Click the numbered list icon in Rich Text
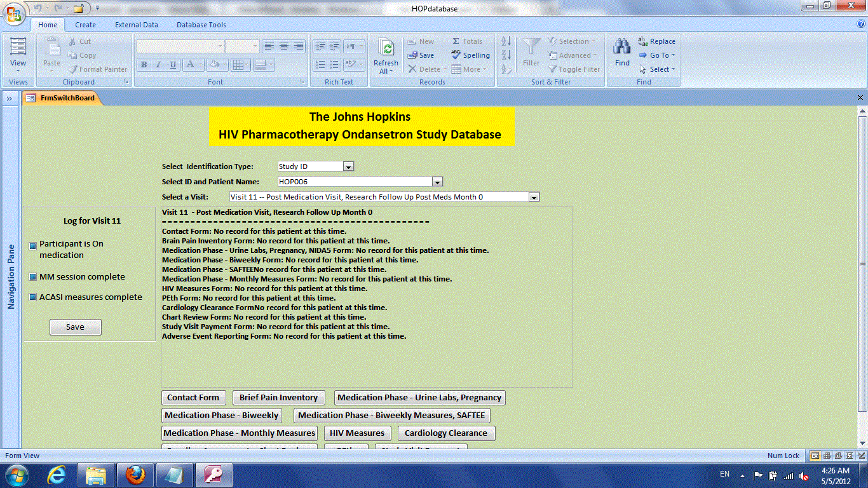The height and width of the screenshot is (488, 868). (x=320, y=65)
